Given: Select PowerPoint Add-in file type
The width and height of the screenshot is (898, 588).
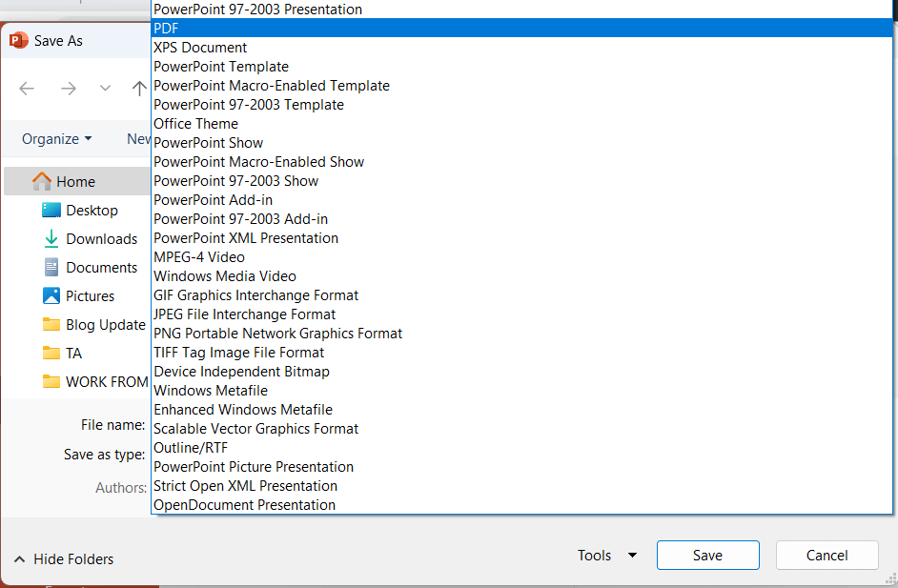Looking at the screenshot, I should pyautogui.click(x=521, y=200).
